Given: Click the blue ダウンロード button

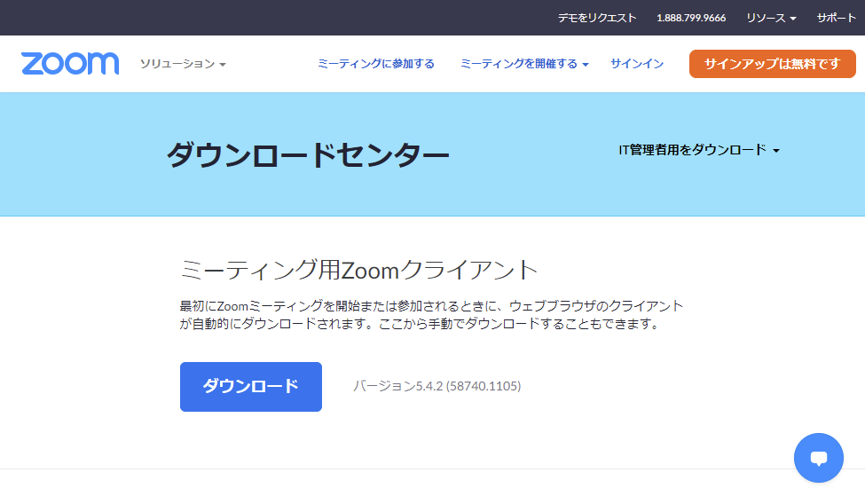Looking at the screenshot, I should click(251, 386).
